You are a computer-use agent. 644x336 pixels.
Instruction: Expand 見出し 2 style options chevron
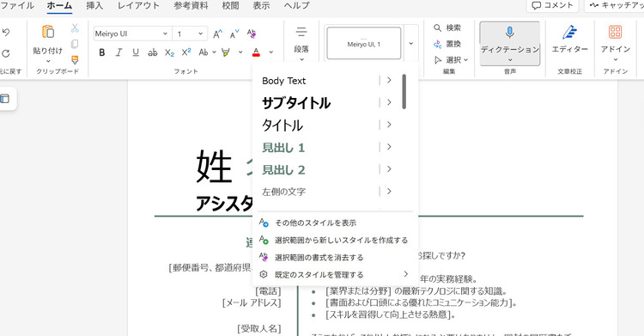(x=389, y=169)
